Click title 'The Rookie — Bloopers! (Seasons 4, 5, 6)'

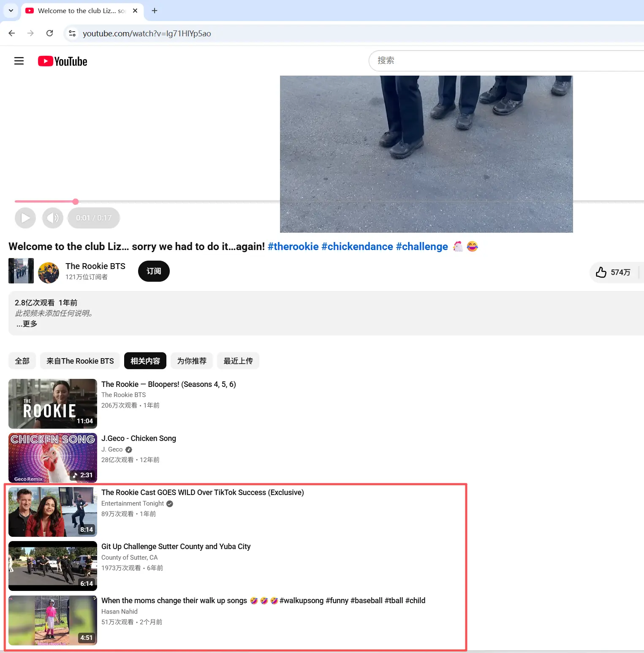(168, 384)
